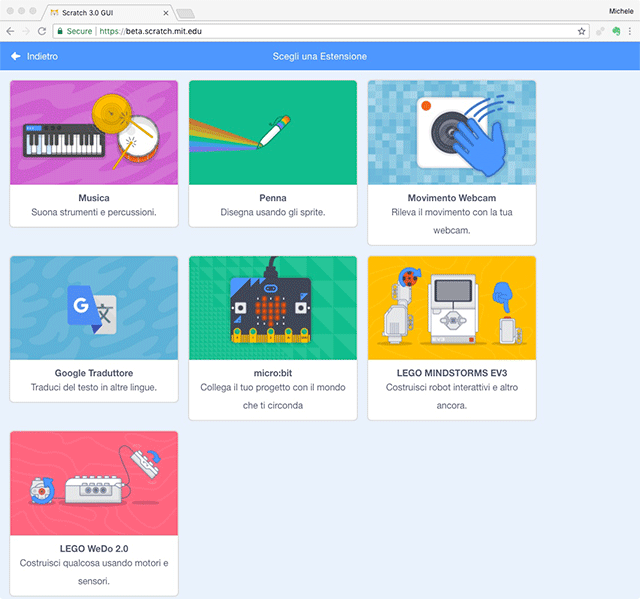Open the Chrome three-dot menu
640x599 pixels.
coord(630,32)
